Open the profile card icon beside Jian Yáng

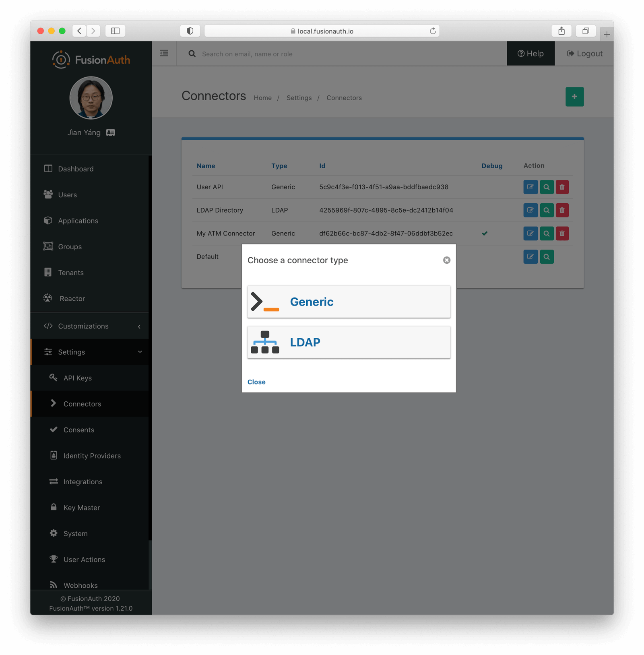click(111, 132)
